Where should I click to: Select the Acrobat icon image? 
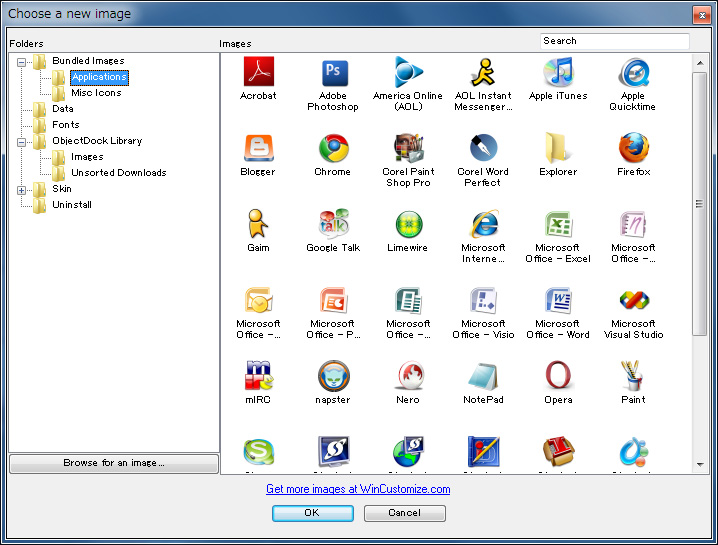tap(259, 72)
